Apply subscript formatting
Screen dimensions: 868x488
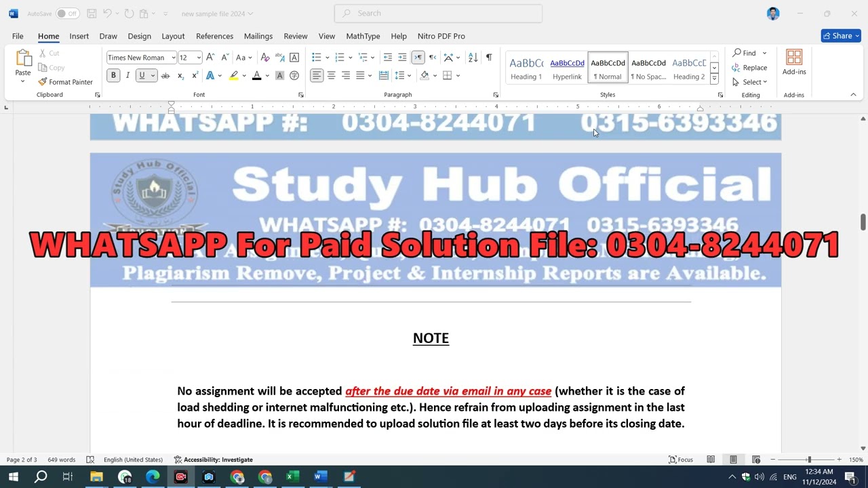[x=181, y=75]
